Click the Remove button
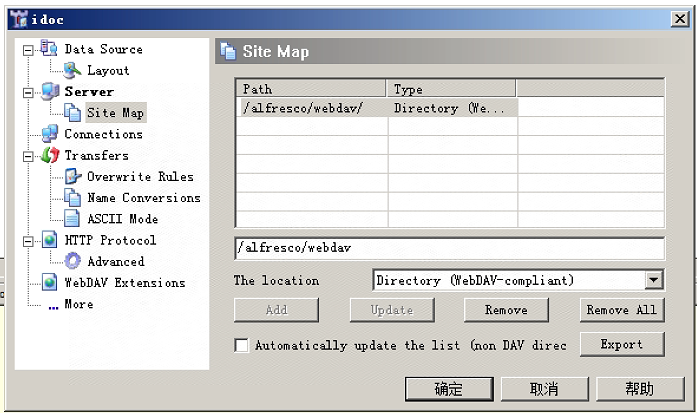The height and width of the screenshot is (413, 697). click(506, 310)
